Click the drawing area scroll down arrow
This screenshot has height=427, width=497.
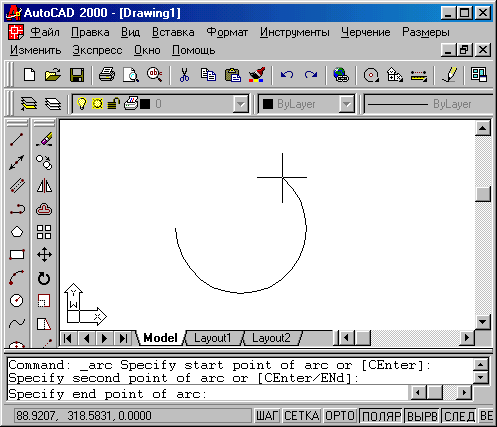click(x=483, y=322)
